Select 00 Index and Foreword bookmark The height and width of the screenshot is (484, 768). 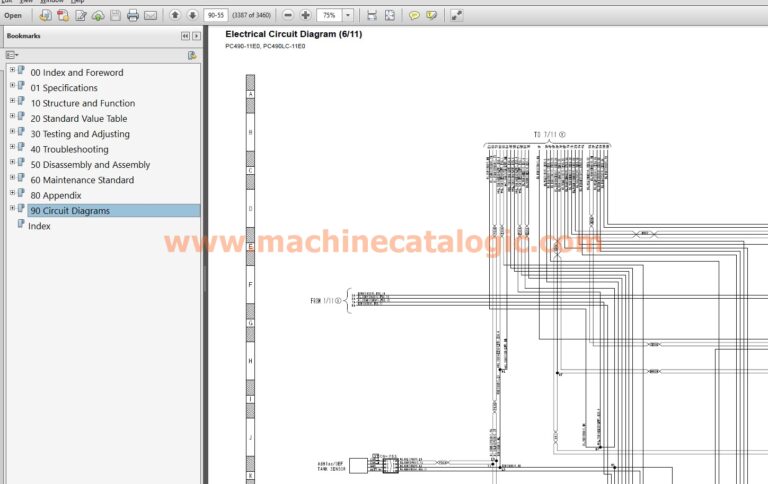pyautogui.click(x=77, y=73)
